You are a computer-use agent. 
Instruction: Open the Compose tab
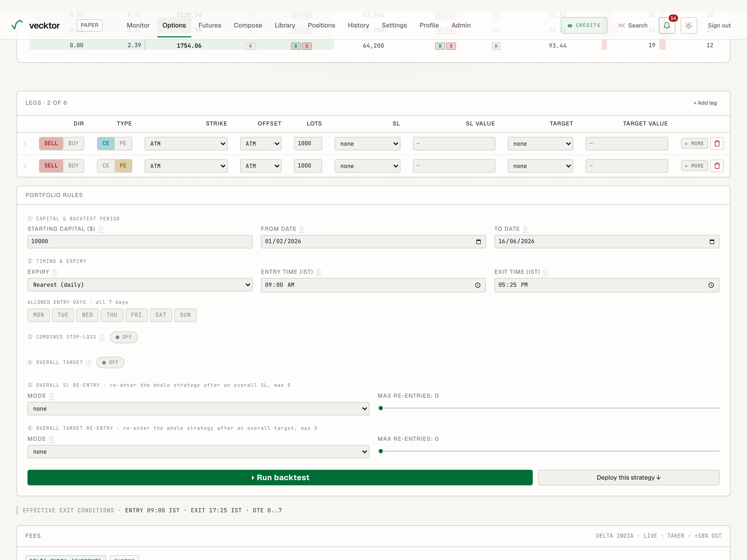click(248, 25)
